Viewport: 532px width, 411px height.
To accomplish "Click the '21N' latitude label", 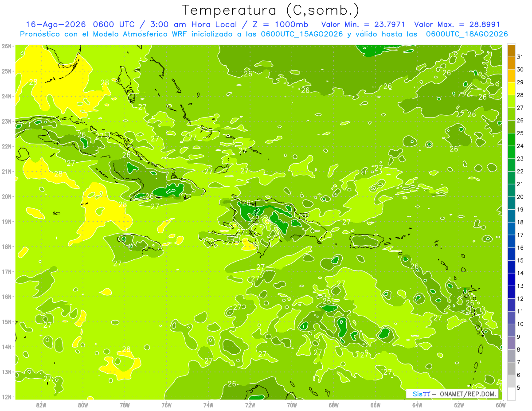I will [6, 172].
